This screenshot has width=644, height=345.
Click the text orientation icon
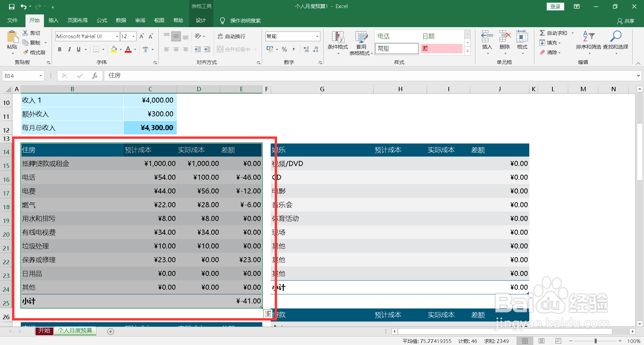[198, 36]
